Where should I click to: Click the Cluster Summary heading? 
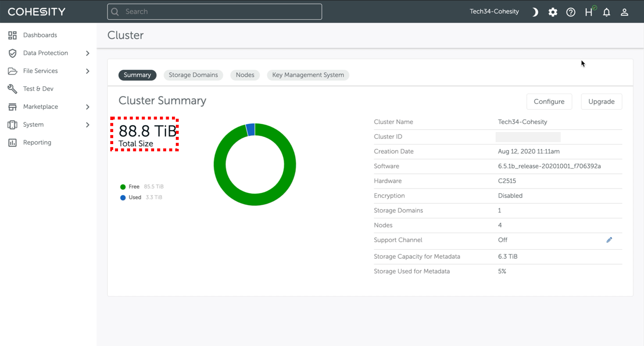coord(162,101)
